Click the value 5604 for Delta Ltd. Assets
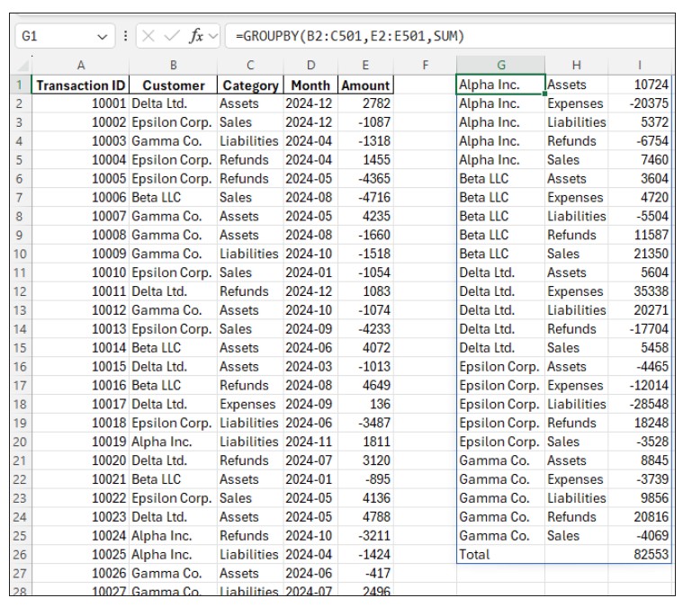The height and width of the screenshot is (616, 683). pos(640,272)
